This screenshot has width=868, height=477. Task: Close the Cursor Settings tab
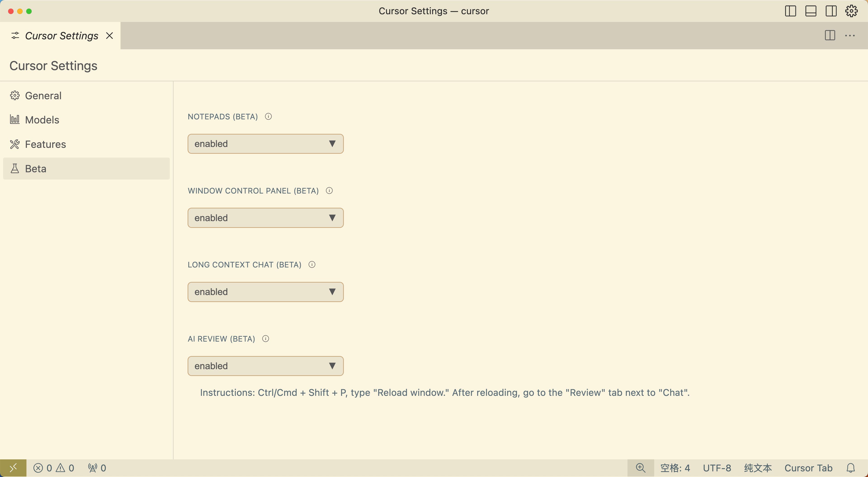pos(109,36)
